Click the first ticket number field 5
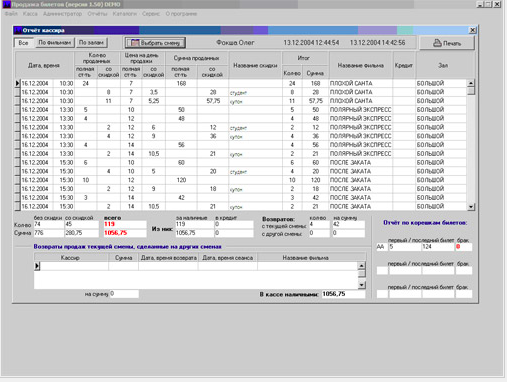This screenshot has width=507, height=382. pyautogui.click(x=405, y=247)
